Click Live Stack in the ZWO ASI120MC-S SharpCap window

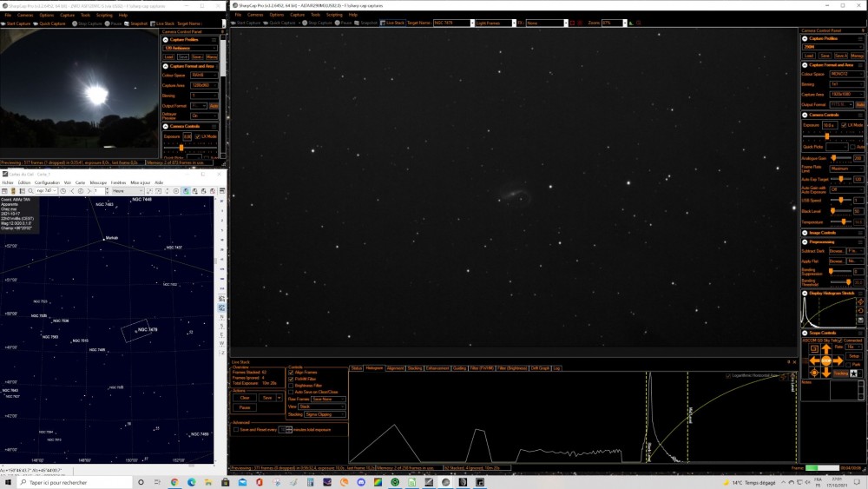[162, 23]
